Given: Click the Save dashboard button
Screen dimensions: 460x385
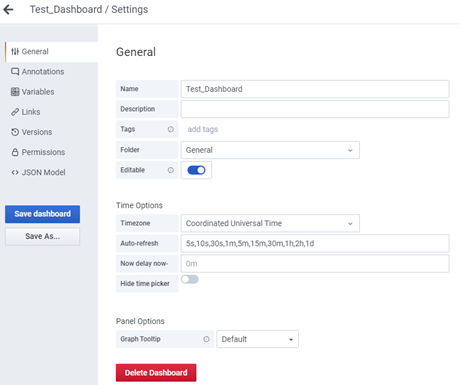Looking at the screenshot, I should (42, 214).
